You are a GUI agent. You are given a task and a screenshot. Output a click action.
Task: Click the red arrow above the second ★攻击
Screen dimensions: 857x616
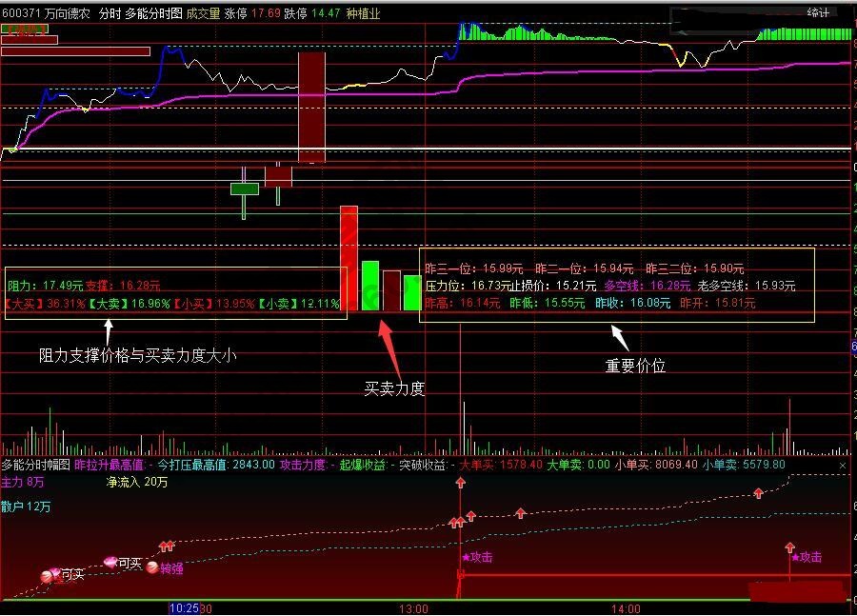point(789,547)
